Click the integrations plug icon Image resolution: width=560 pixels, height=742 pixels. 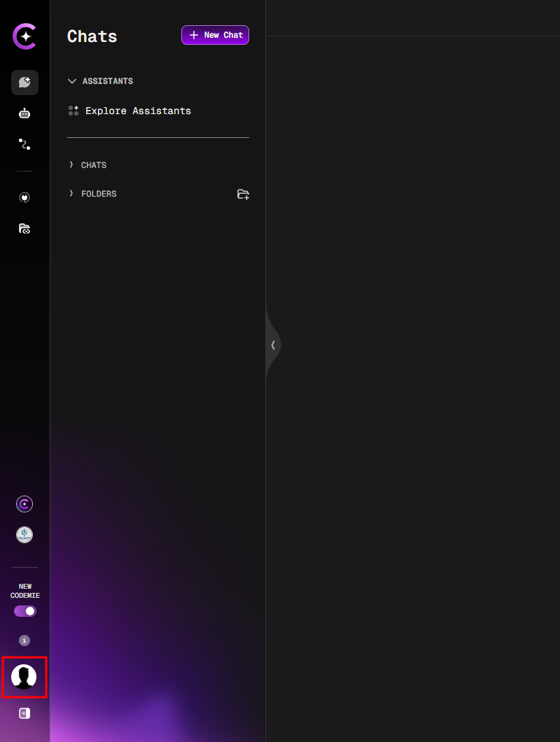[24, 197]
